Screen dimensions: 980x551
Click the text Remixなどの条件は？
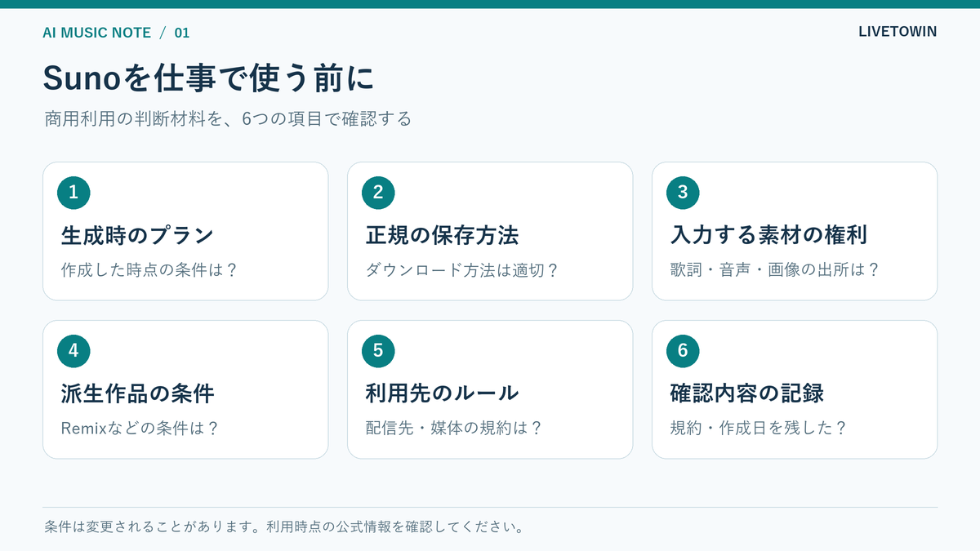point(140,428)
